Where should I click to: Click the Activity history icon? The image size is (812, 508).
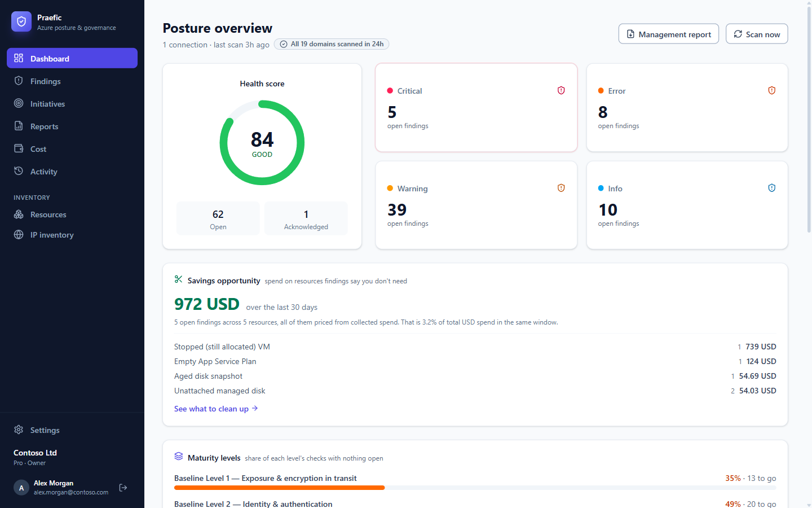point(19,171)
